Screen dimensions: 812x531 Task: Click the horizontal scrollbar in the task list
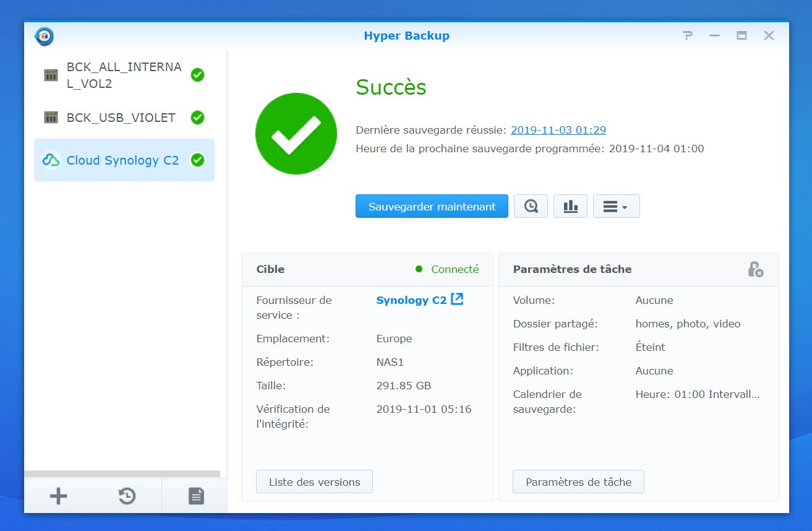(122, 474)
